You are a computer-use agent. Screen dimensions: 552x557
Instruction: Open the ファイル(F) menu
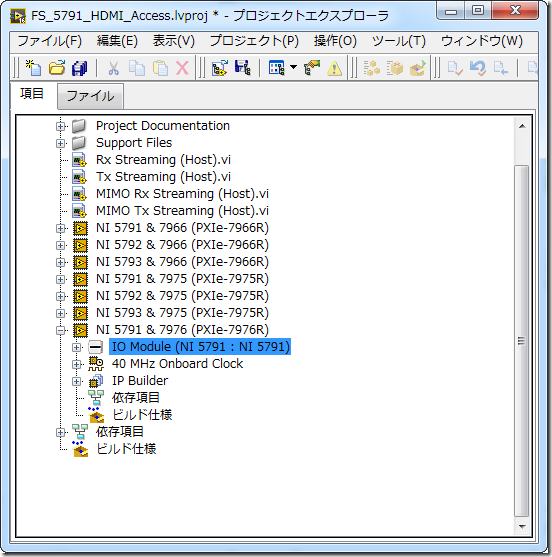49,41
